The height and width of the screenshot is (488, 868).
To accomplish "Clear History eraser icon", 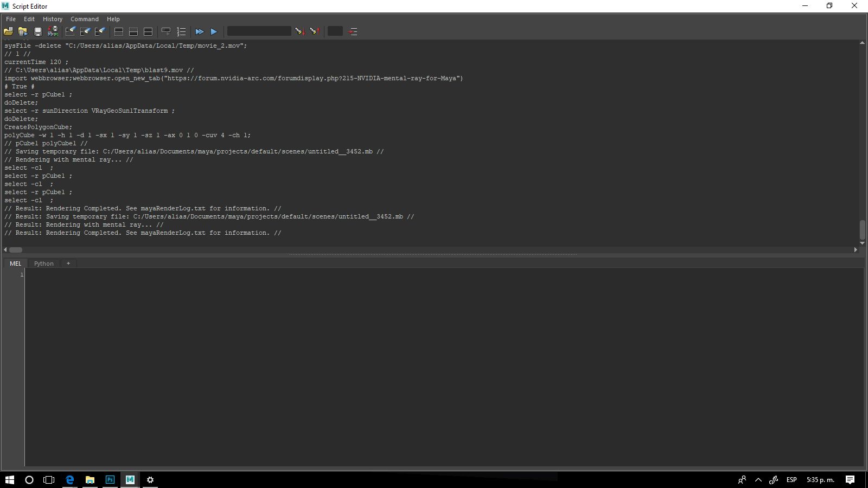I will (x=71, y=31).
